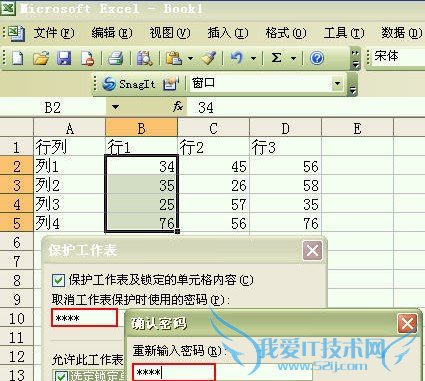
Task: Select row 1 header
Action: (16, 147)
